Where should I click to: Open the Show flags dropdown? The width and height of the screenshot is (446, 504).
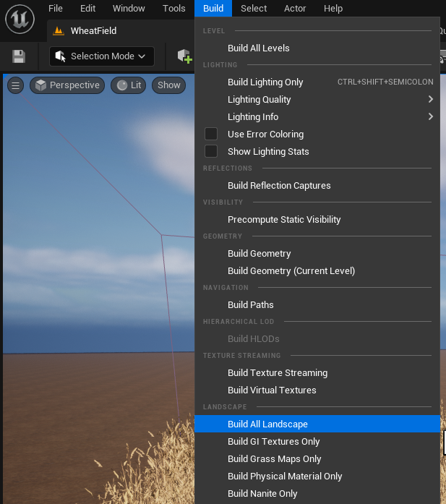click(x=168, y=85)
